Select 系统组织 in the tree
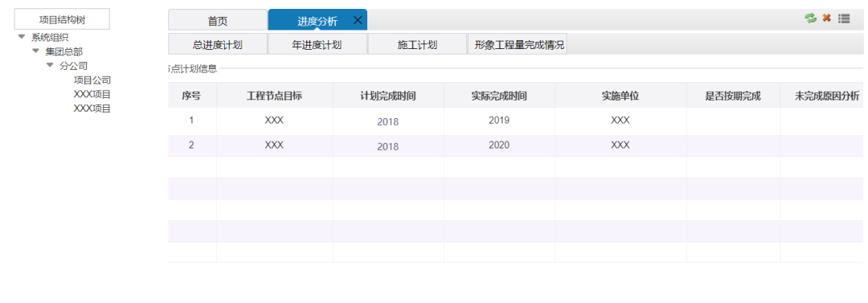This screenshot has height=303, width=868. click(x=50, y=38)
